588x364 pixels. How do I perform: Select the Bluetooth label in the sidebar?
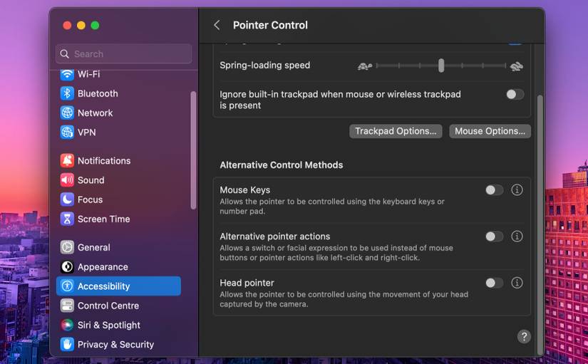pos(98,93)
